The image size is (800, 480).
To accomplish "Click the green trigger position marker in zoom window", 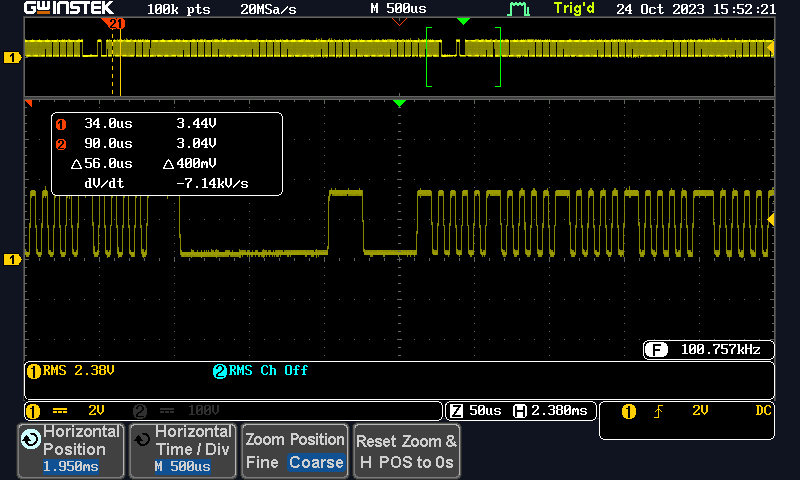I will [399, 104].
